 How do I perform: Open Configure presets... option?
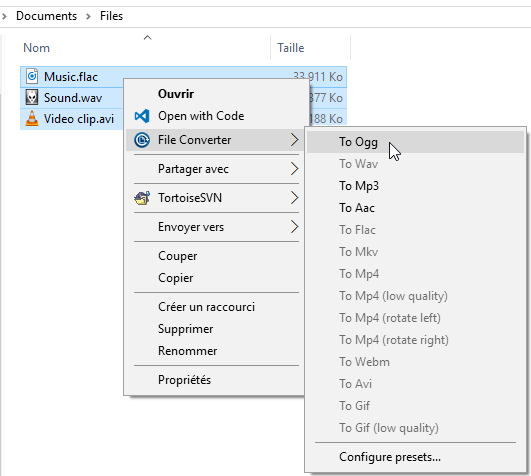click(390, 457)
